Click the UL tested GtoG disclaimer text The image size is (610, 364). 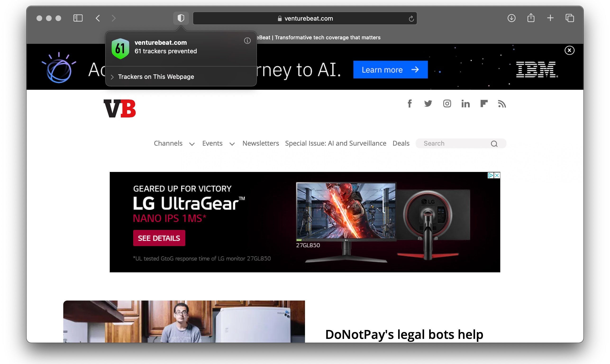click(x=202, y=259)
